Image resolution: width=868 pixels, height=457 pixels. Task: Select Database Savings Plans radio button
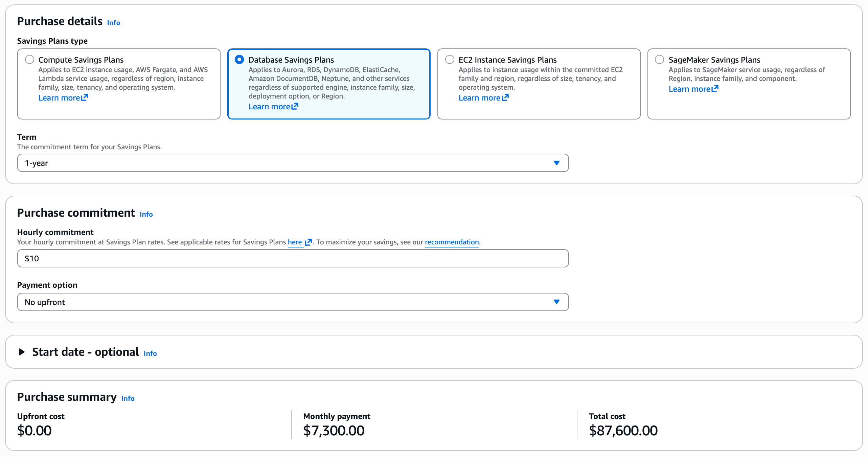pos(239,60)
